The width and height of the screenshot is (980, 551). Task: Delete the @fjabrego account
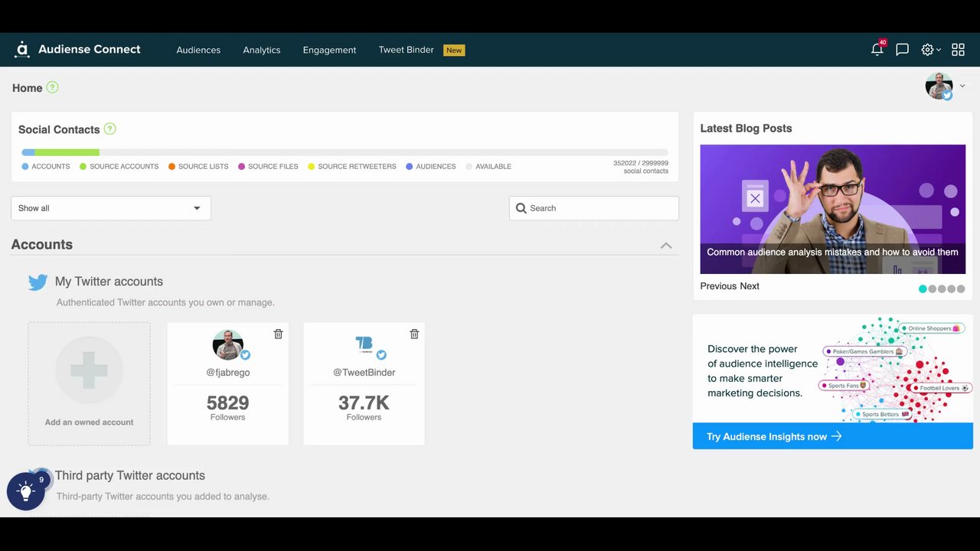pos(278,334)
